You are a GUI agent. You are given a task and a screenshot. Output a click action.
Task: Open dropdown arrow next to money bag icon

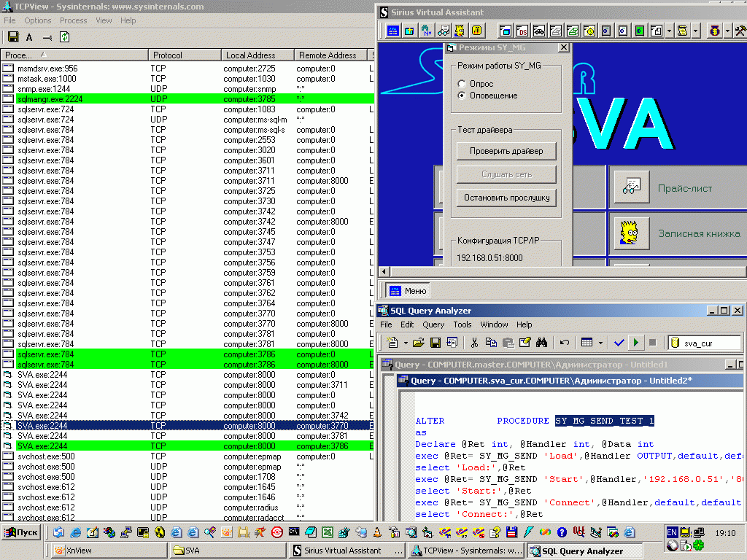coord(727,31)
